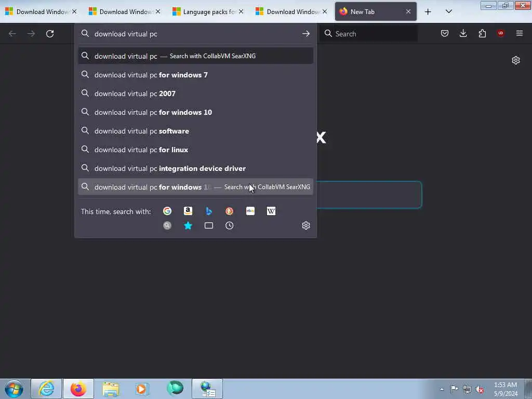Choose suggestion 'download virtual pc software'
The image size is (532, 399).
click(195, 130)
